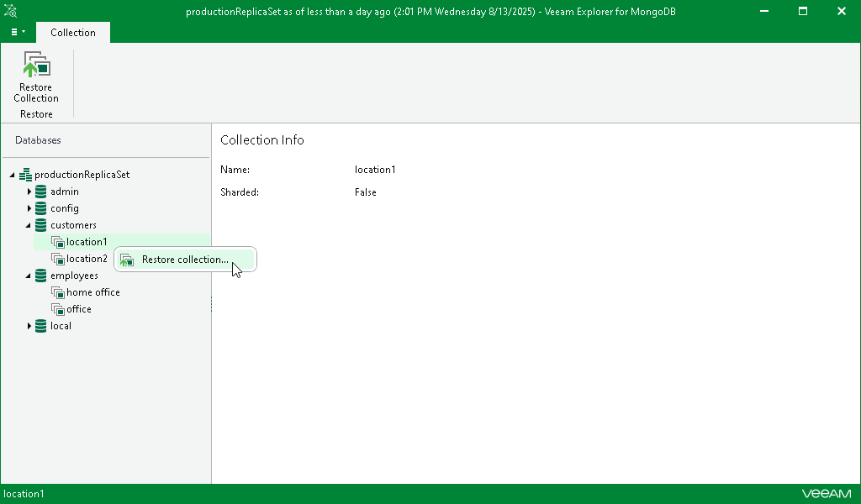The image size is (861, 504).
Task: Click the office collection icon
Action: 58,309
